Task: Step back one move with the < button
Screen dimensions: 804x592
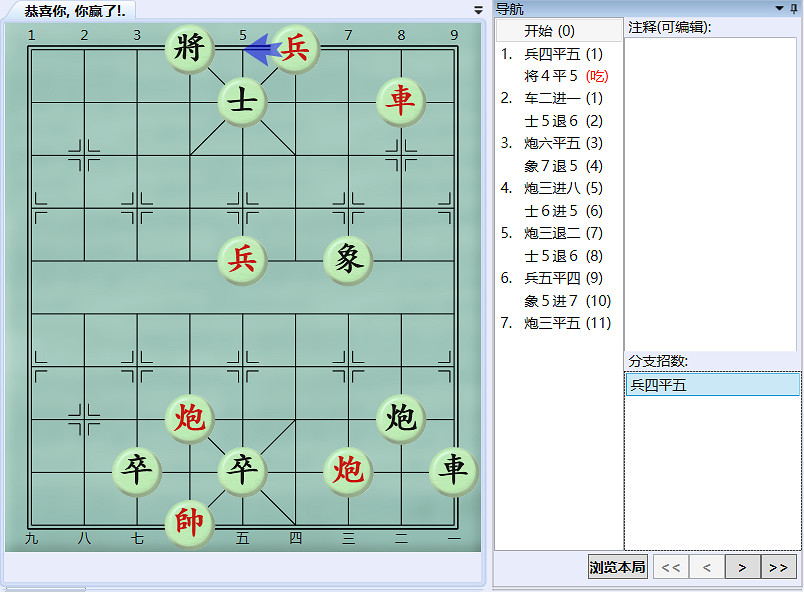Action: tap(704, 566)
